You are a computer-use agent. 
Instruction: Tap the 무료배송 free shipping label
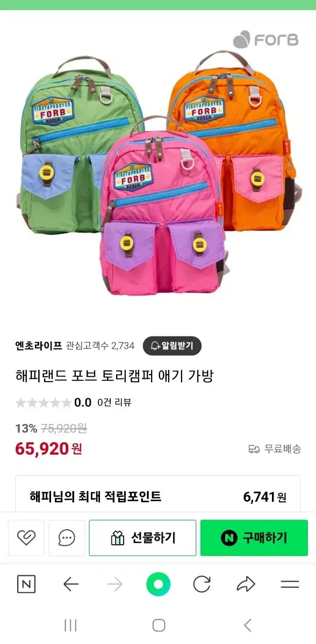click(275, 449)
